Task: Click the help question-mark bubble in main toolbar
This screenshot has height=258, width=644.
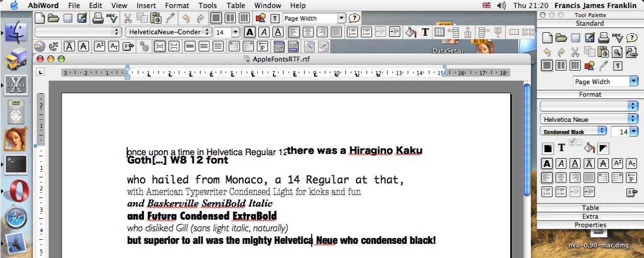Action: point(354,18)
